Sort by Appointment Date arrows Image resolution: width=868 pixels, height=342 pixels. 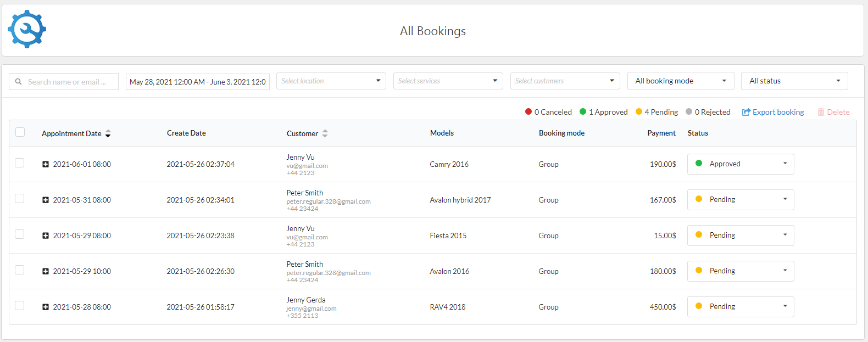click(108, 133)
